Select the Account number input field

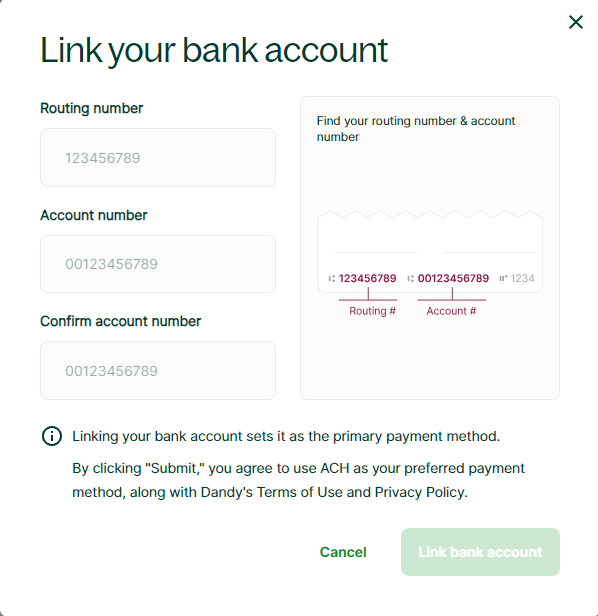[158, 264]
